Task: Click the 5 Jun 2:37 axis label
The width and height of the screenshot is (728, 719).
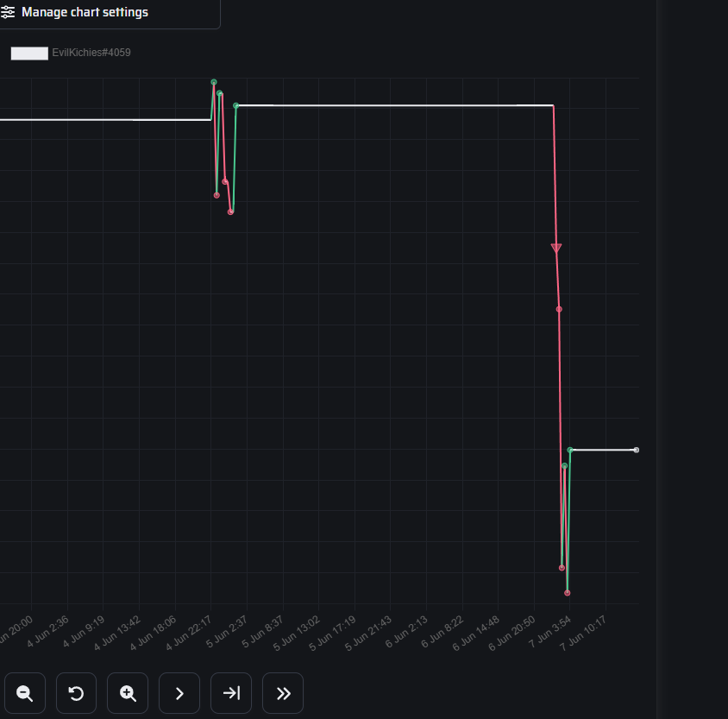Action: pos(227,632)
